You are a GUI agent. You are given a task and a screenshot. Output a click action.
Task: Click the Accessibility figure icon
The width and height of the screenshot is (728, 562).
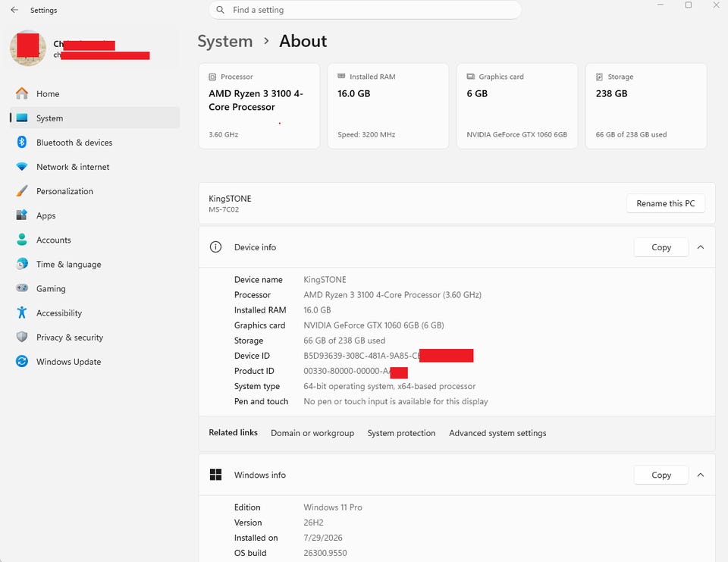tap(22, 312)
